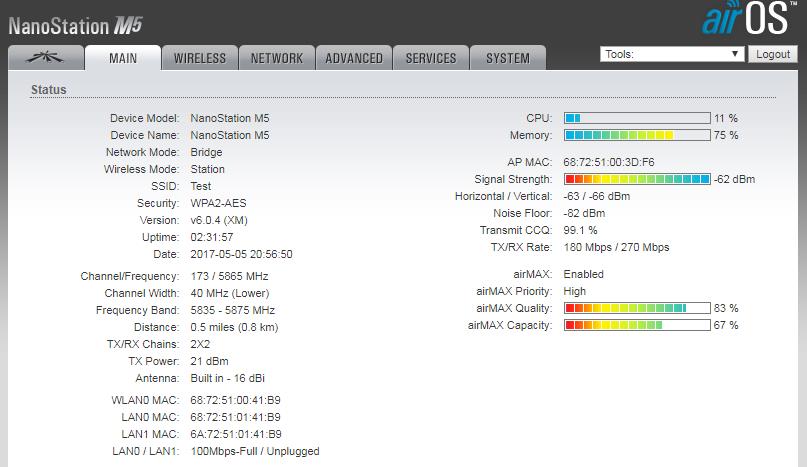807x467 pixels.
Task: Click the Noise Floor value -82 dBm
Action: (584, 213)
